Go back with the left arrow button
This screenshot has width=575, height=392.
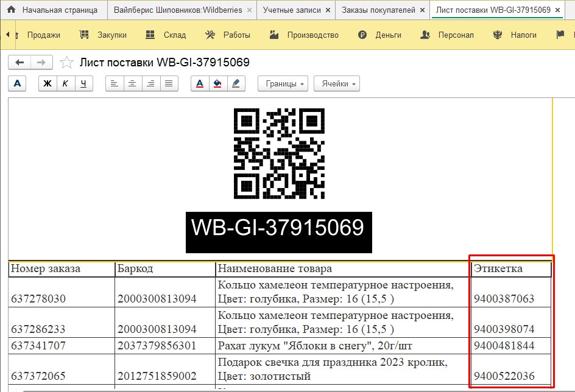[20, 62]
